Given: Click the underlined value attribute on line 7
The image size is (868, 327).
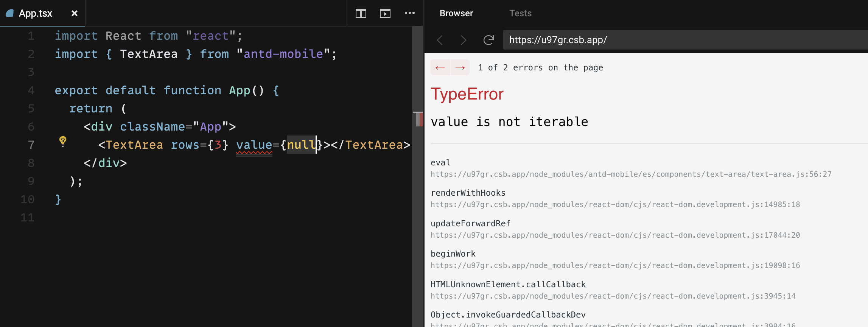Looking at the screenshot, I should point(254,145).
